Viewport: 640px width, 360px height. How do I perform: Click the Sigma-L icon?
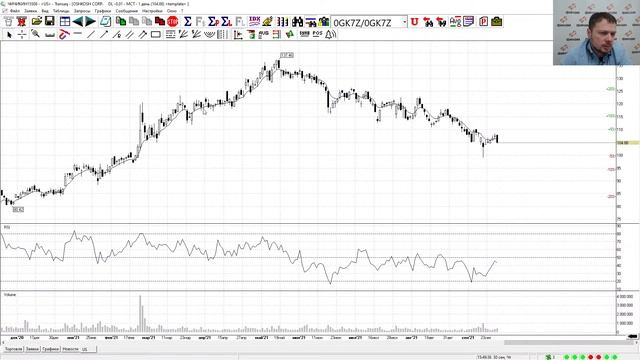coord(227,21)
